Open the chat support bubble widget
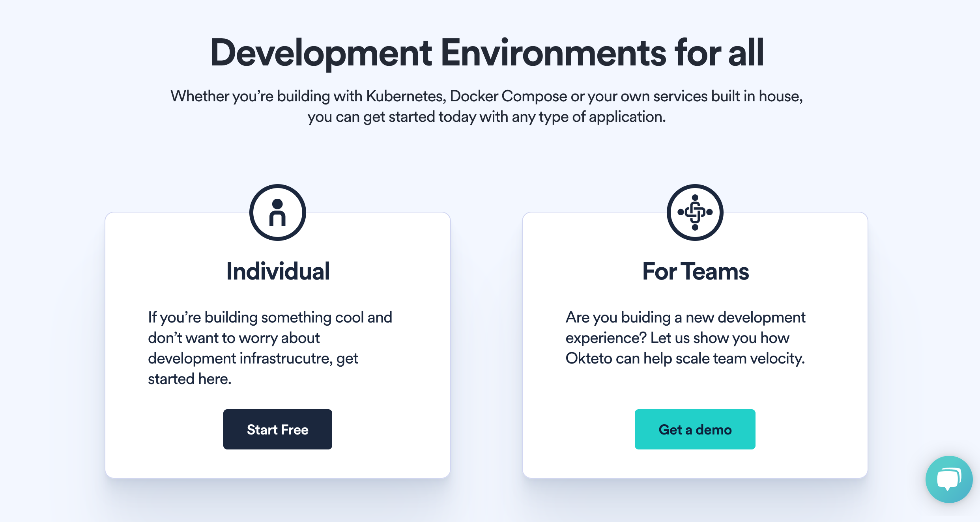The height and width of the screenshot is (522, 980). [x=948, y=479]
